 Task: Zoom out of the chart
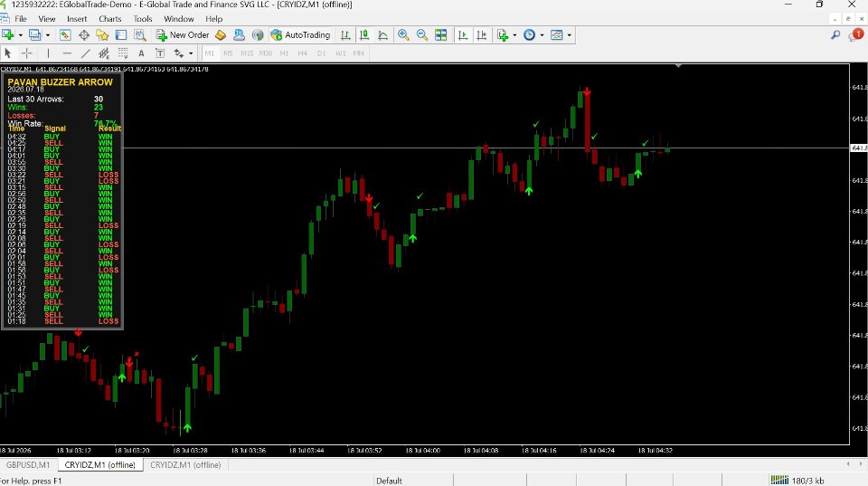pyautogui.click(x=422, y=35)
